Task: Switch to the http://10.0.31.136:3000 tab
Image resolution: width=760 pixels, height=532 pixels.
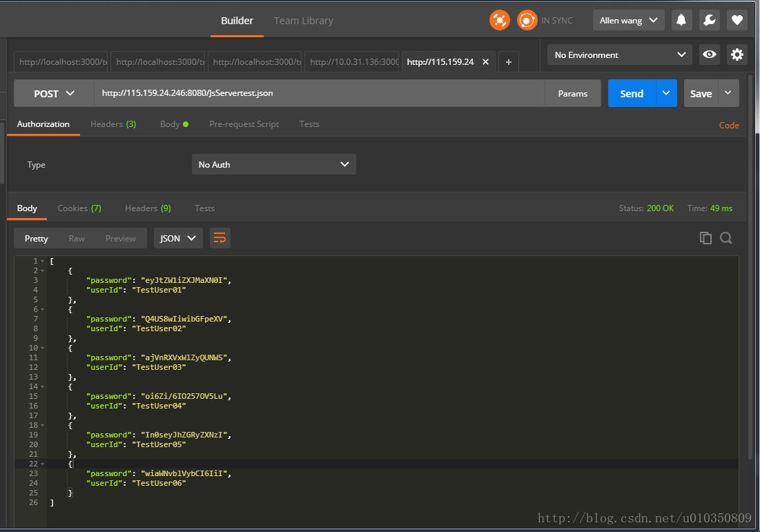Action: 352,62
